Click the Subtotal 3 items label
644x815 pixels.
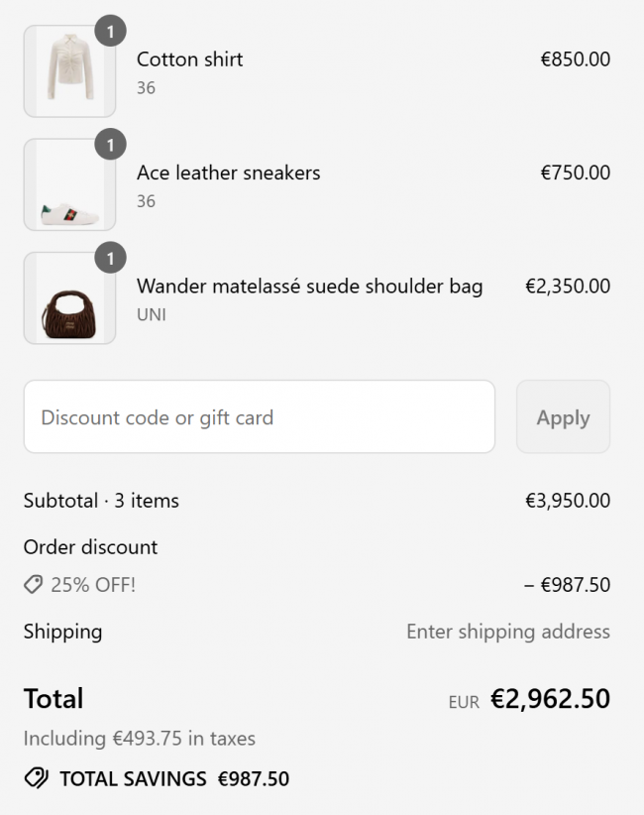[101, 501]
